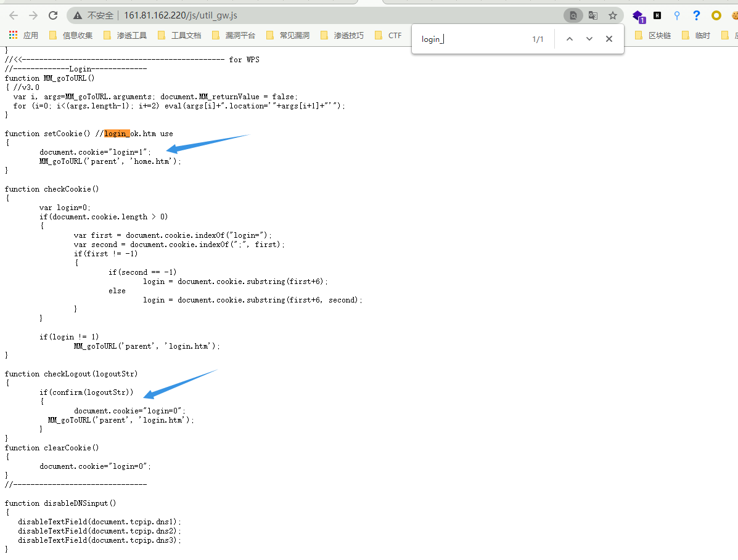
Task: Open the black H extension icon
Action: 657,15
